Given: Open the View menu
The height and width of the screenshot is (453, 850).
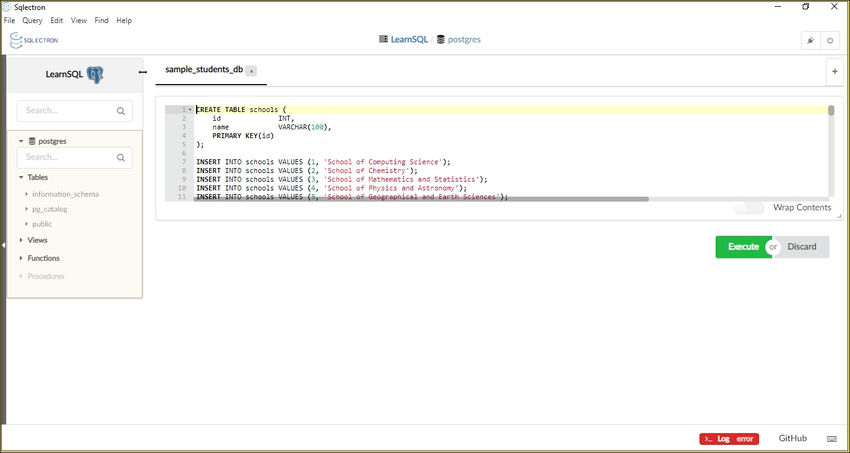Looking at the screenshot, I should 79,21.
